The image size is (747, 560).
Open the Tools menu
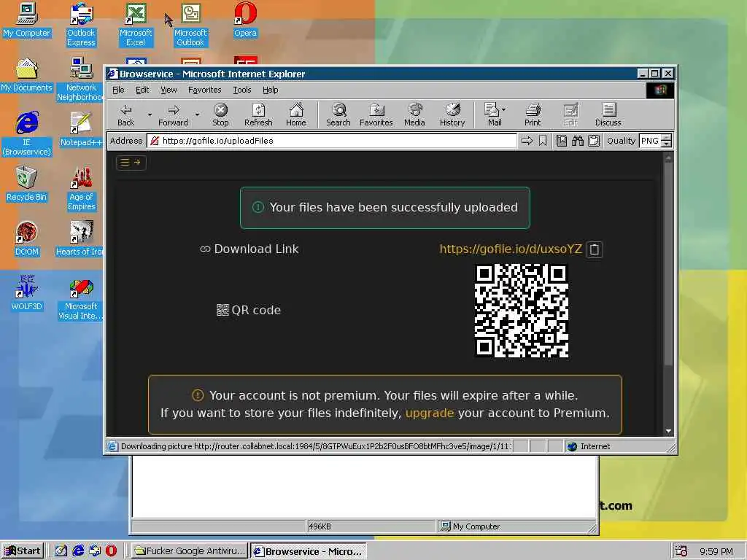coord(242,90)
